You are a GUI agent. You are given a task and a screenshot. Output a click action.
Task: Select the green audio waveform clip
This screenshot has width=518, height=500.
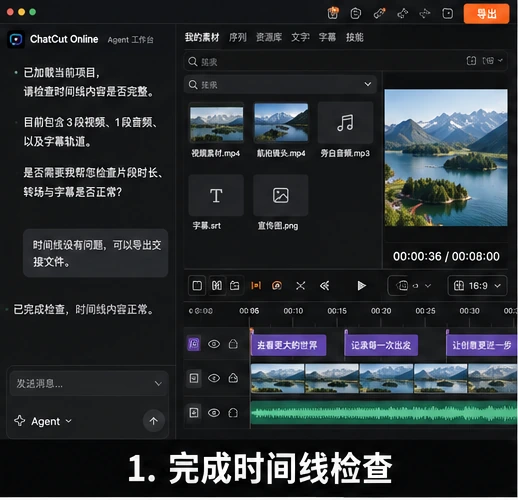tap(384, 413)
